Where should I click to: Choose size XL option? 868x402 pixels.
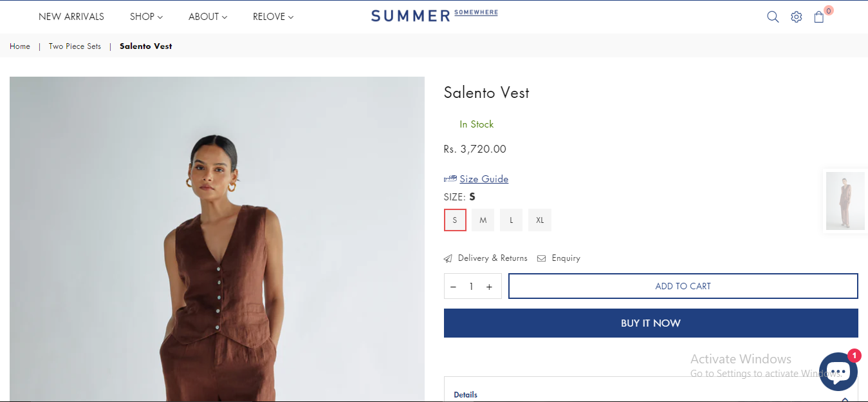(540, 220)
